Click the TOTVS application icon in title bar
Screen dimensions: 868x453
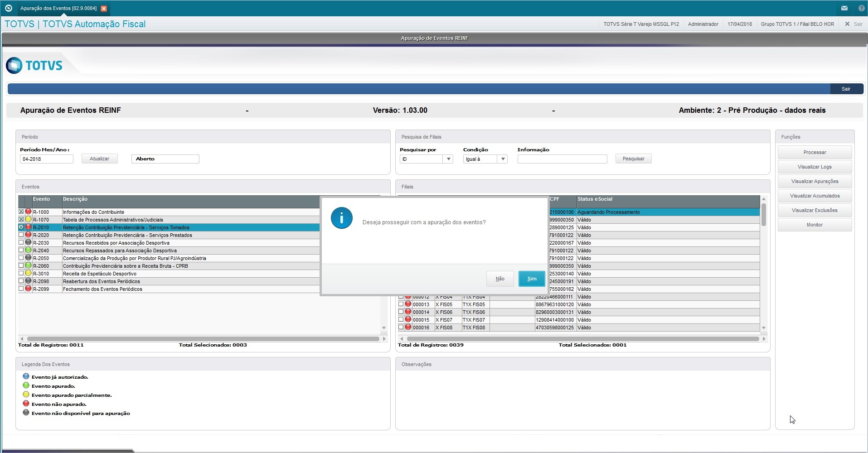[8, 8]
